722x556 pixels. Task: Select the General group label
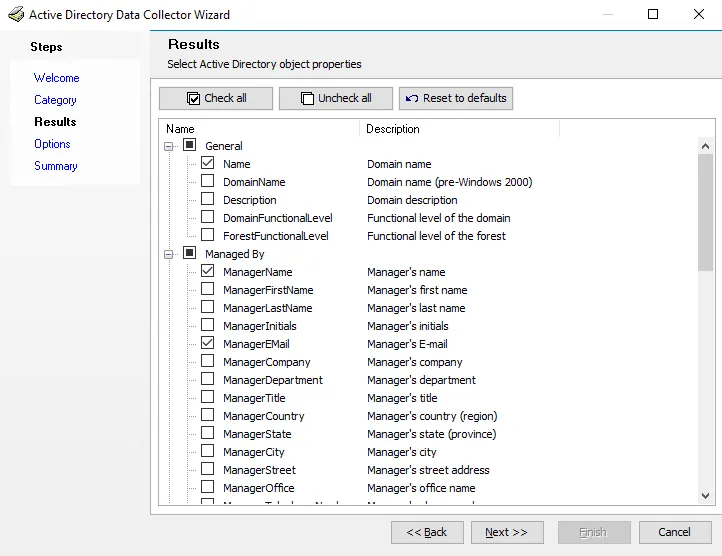224,146
